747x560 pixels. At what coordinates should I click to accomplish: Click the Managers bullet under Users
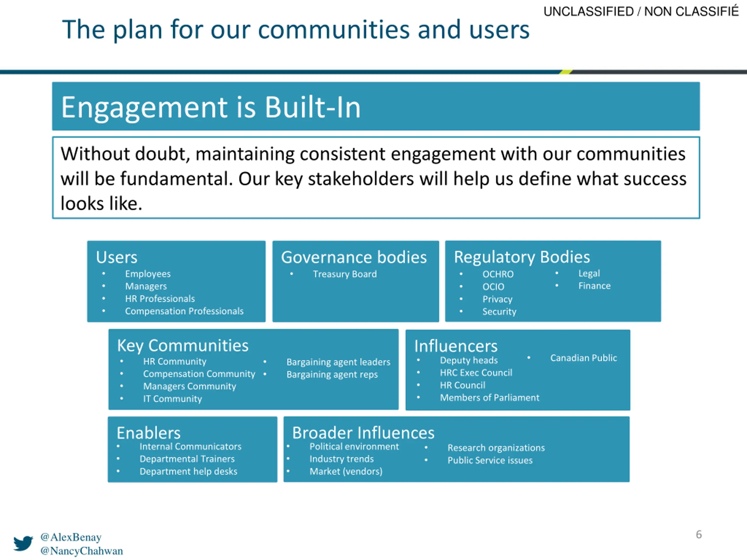click(146, 286)
